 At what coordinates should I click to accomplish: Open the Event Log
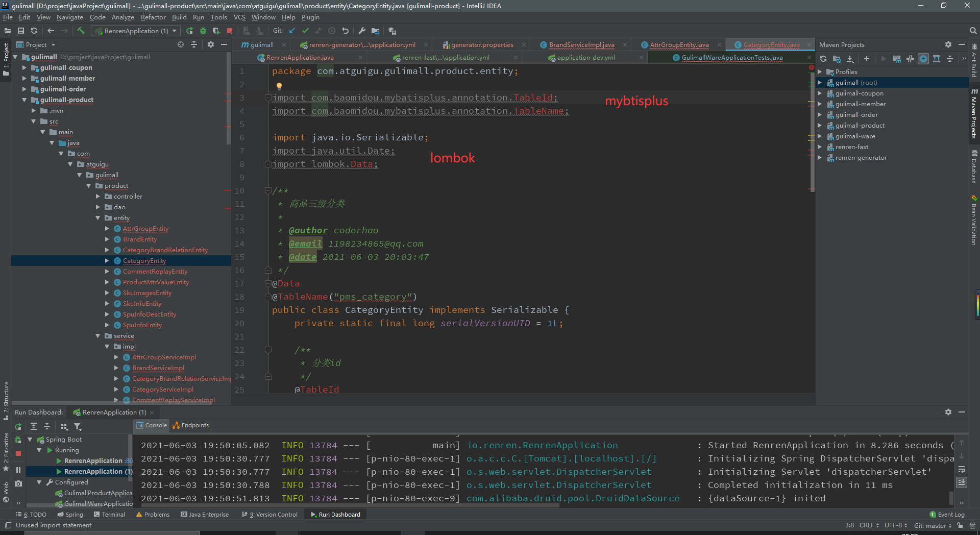pyautogui.click(x=947, y=514)
